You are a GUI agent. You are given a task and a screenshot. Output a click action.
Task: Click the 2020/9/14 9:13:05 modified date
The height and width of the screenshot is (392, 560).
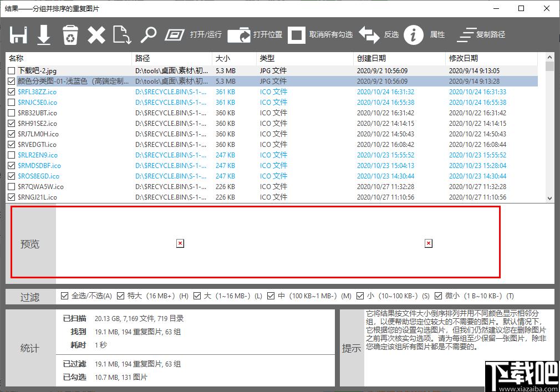tap(474, 70)
